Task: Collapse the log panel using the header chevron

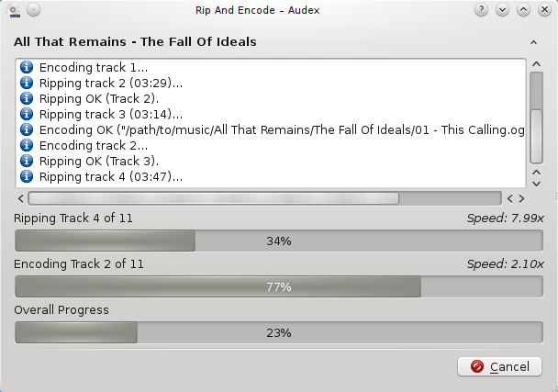Action: [533, 42]
